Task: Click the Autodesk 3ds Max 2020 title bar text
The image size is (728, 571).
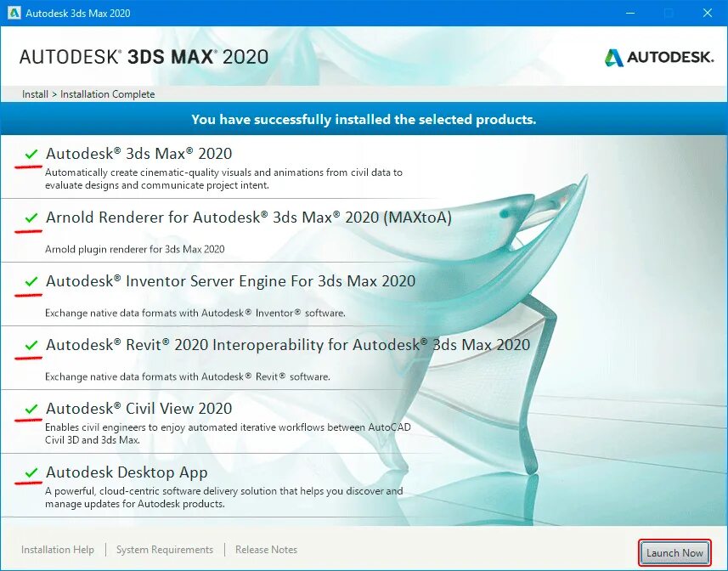Action: point(78,13)
